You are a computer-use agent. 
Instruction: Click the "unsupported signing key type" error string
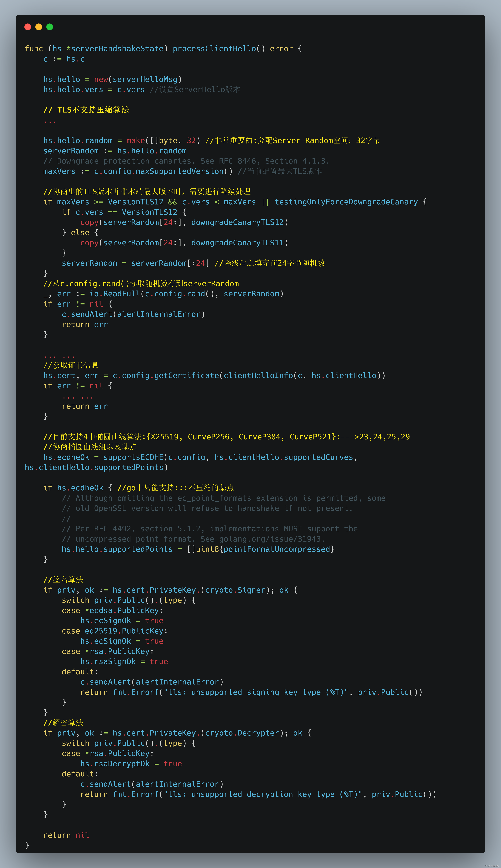[256, 692]
